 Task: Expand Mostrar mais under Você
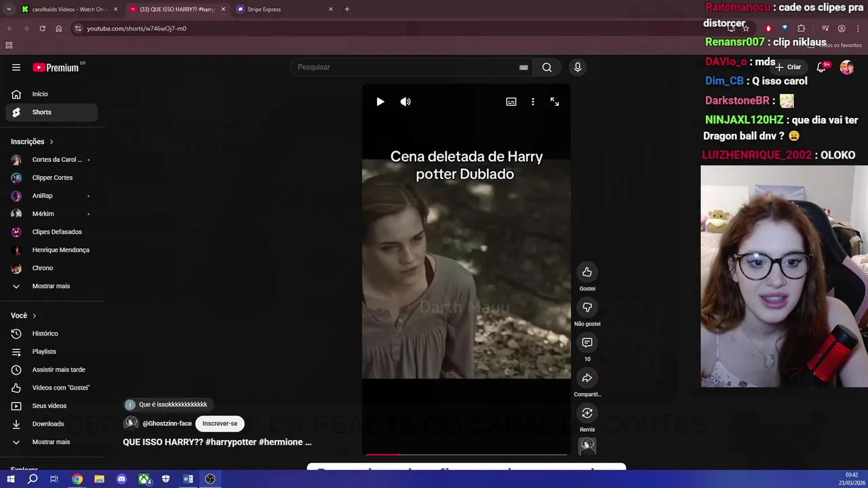(52, 442)
